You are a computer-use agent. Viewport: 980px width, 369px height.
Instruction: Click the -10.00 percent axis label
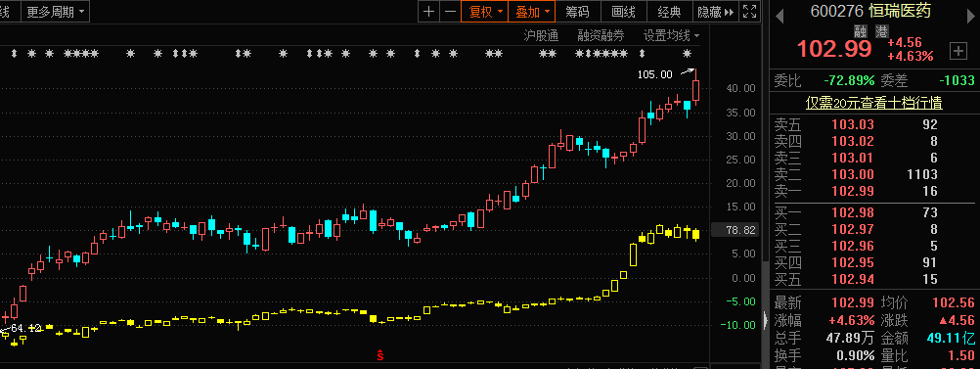point(739,325)
